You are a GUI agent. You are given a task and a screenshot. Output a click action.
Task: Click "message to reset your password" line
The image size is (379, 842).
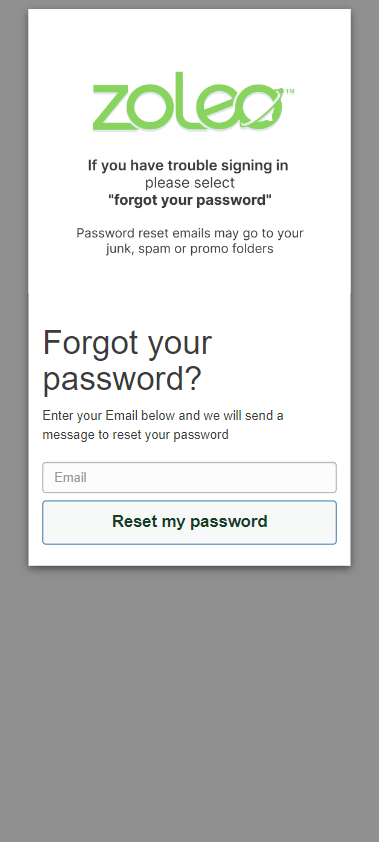(x=135, y=434)
